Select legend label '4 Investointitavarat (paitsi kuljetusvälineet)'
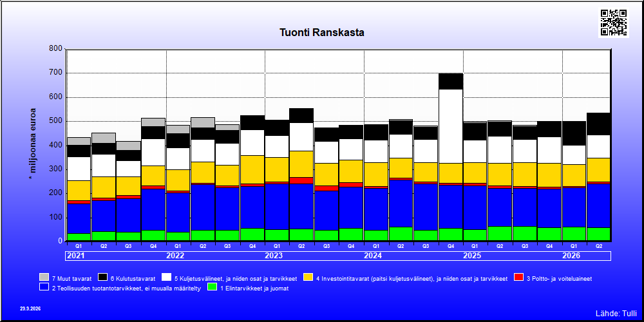 (374, 278)
